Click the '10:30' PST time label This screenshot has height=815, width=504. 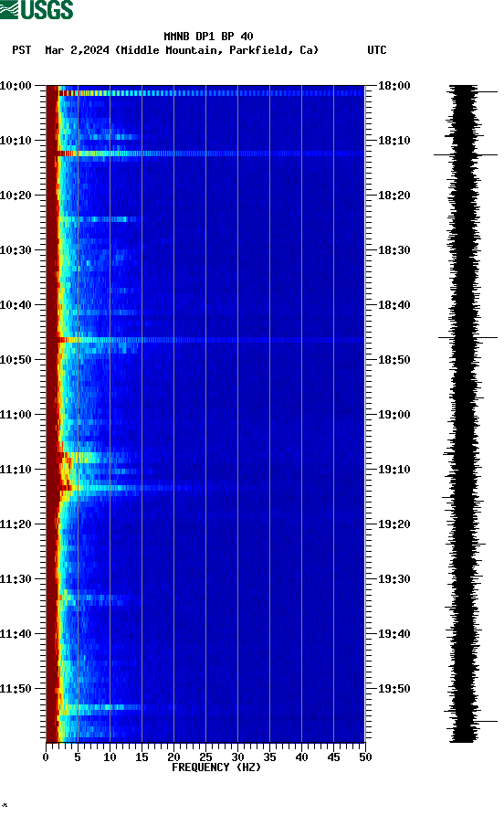click(16, 250)
